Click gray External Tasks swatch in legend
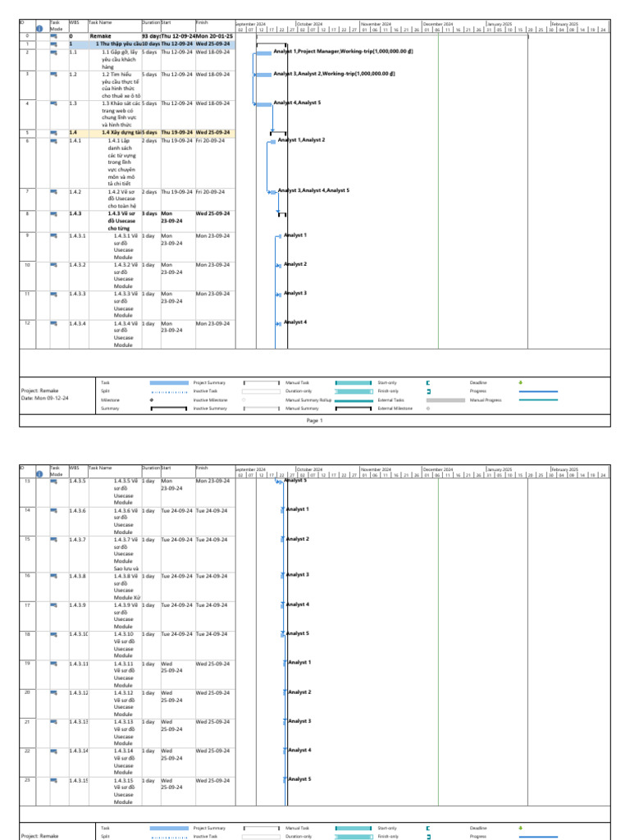The height and width of the screenshot is (840, 630). (445, 399)
